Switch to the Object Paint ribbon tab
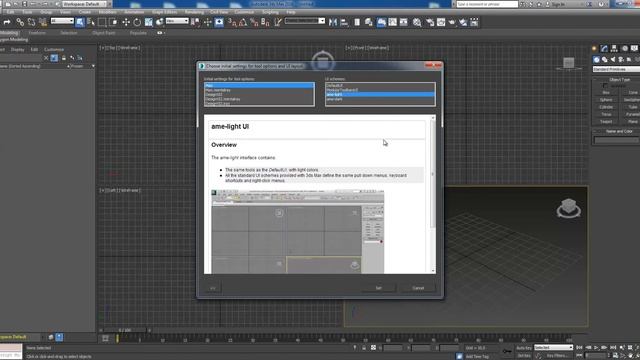Image resolution: width=640 pixels, height=360 pixels. (x=104, y=33)
